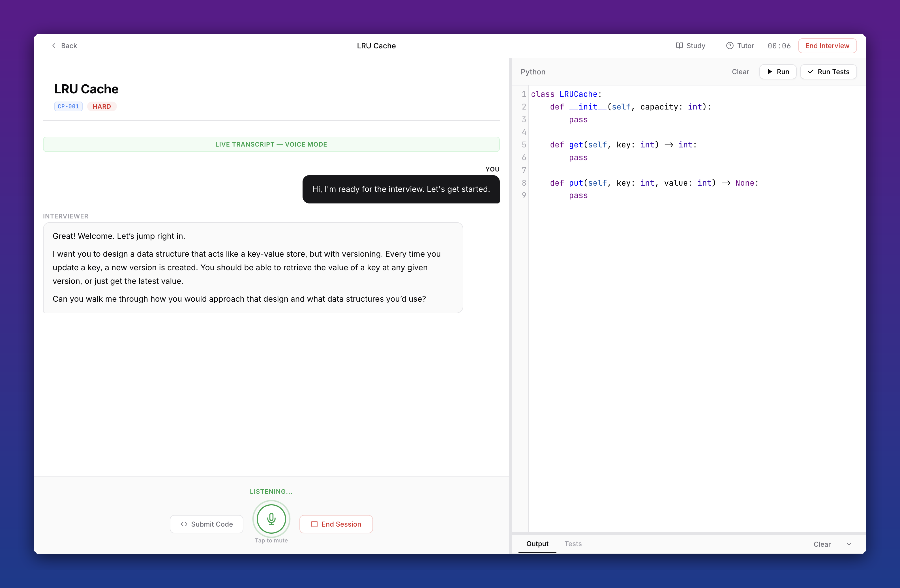The width and height of the screenshot is (900, 588).
Task: Click the Submit Code angle-brackets icon
Action: tap(185, 524)
